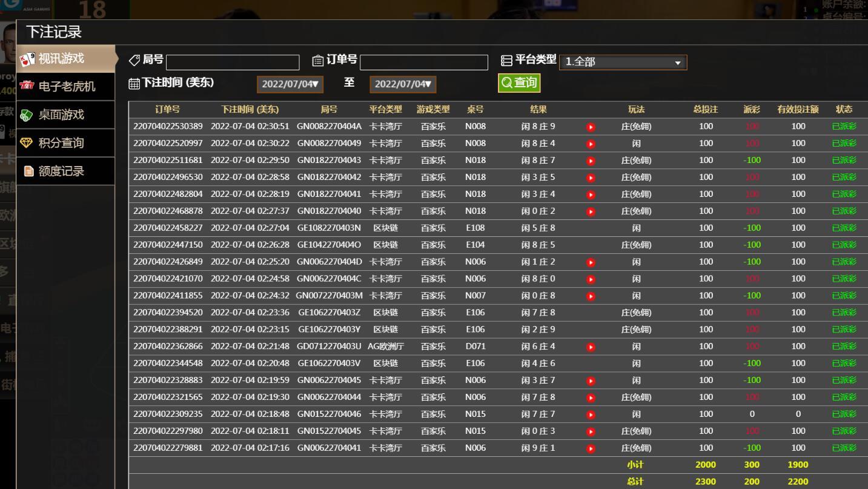Click the 订单号 column header
868x489 pixels.
pos(168,110)
